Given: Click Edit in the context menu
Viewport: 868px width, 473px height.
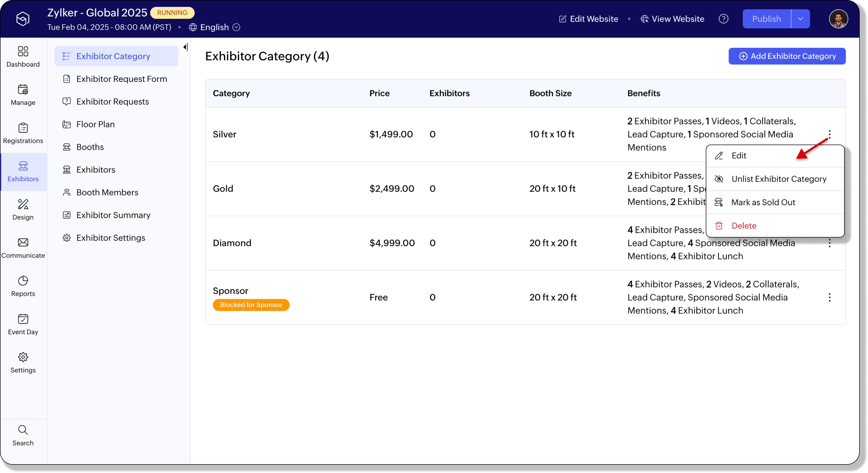Looking at the screenshot, I should tap(739, 155).
